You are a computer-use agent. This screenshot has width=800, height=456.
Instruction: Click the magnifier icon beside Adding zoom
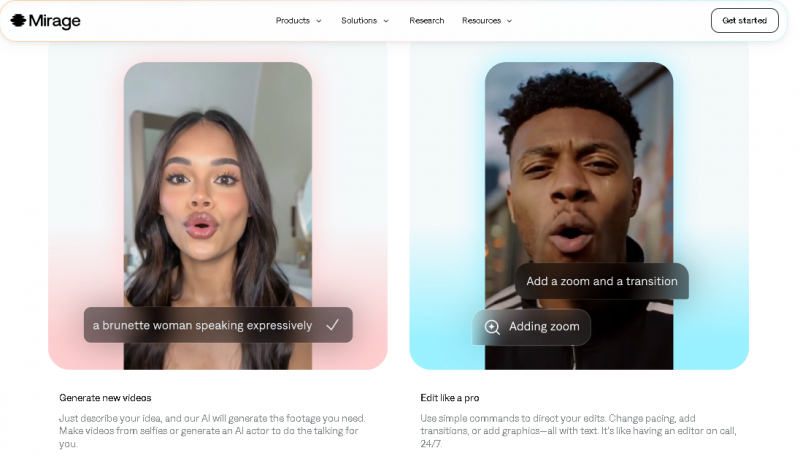click(492, 327)
